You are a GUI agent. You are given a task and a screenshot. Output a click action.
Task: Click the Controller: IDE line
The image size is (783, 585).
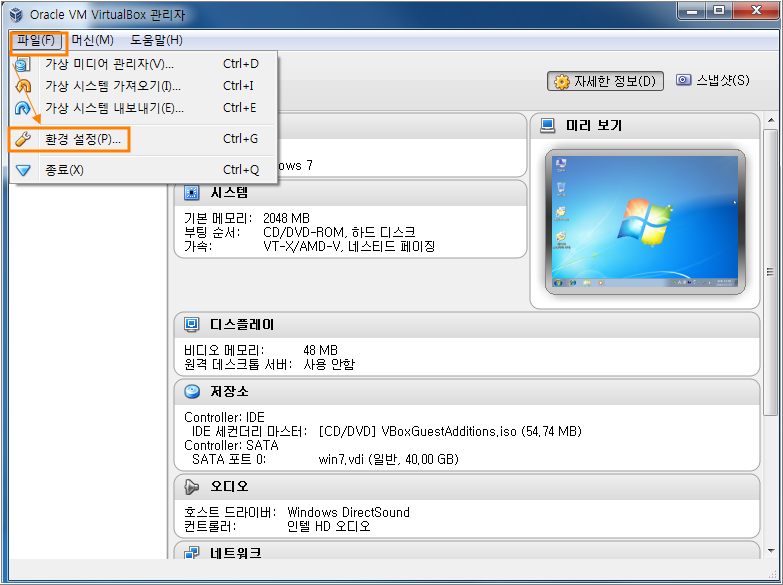pos(224,417)
